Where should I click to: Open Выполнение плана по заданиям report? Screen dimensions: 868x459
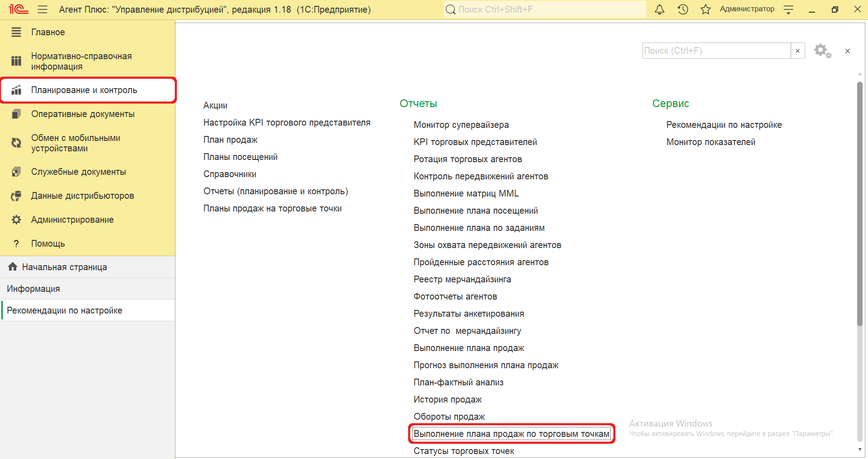(x=479, y=228)
